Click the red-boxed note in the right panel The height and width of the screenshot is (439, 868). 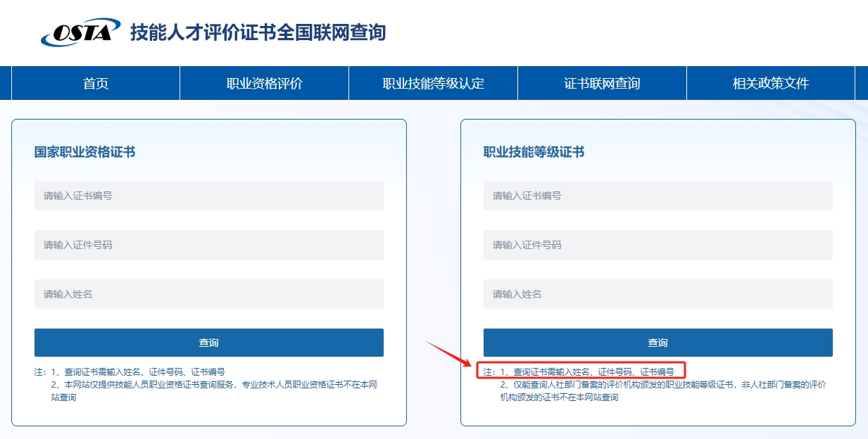(581, 371)
